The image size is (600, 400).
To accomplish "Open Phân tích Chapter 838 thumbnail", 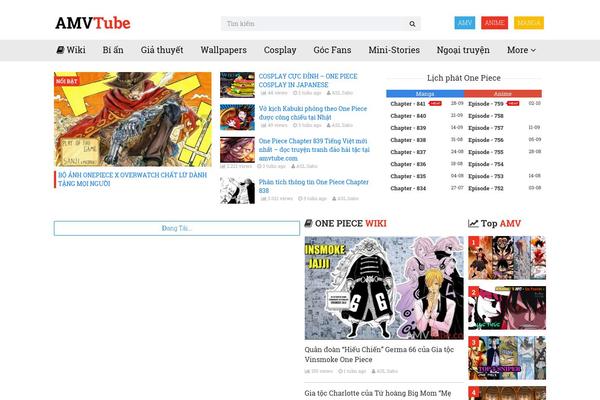I will pos(237,190).
